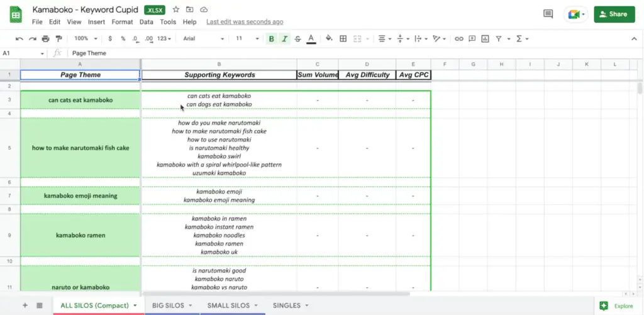Format as currency with the dollar icon
Viewport: 644px width, 315px height.
110,38
